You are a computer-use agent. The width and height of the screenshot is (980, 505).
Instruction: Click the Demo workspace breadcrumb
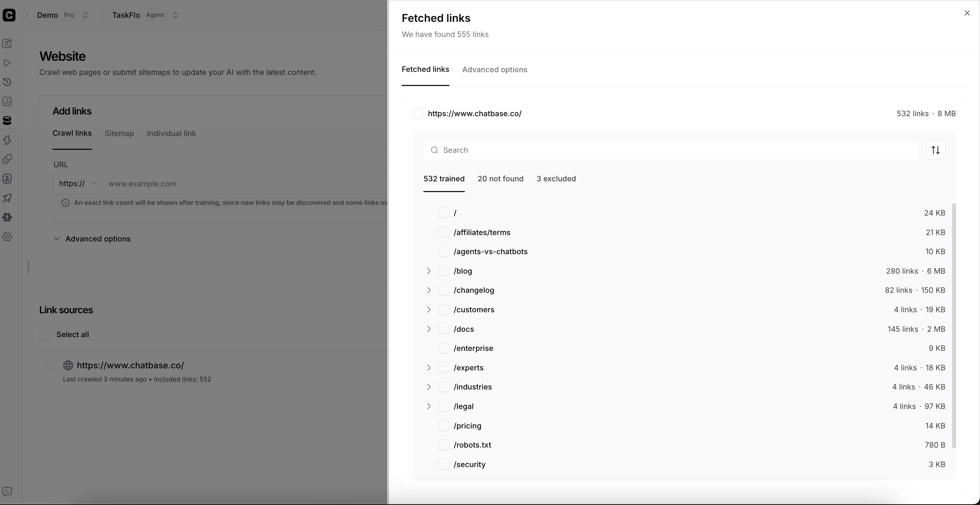click(47, 15)
